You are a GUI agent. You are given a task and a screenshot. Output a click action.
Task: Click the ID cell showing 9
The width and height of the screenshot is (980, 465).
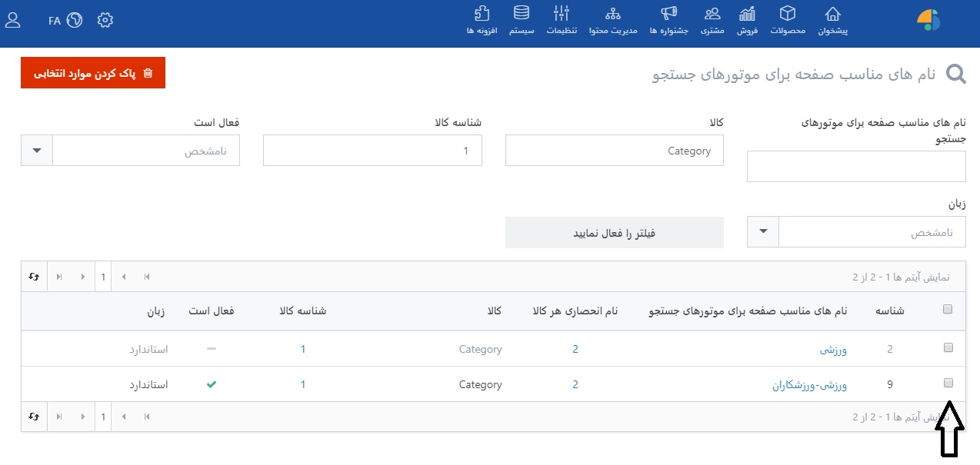click(890, 384)
